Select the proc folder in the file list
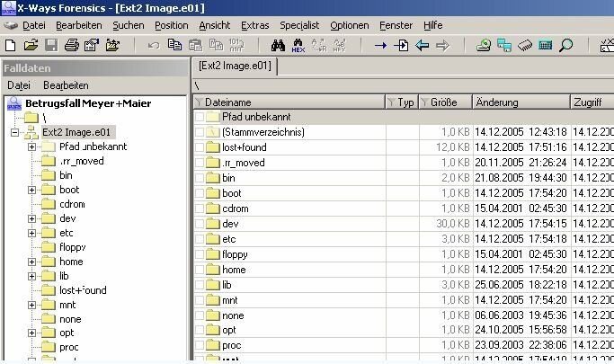The height and width of the screenshot is (364, 614). tap(231, 346)
